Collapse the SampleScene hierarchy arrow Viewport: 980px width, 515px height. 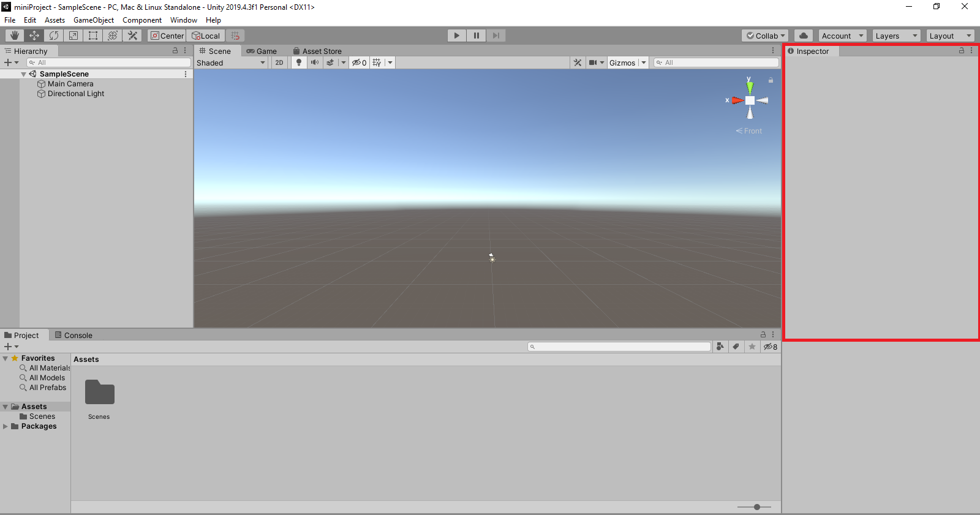tap(23, 74)
